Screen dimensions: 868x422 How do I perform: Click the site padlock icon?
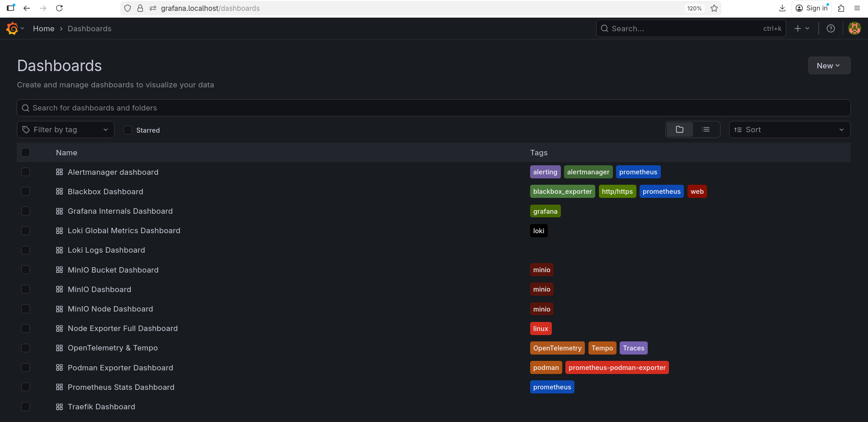pyautogui.click(x=140, y=8)
